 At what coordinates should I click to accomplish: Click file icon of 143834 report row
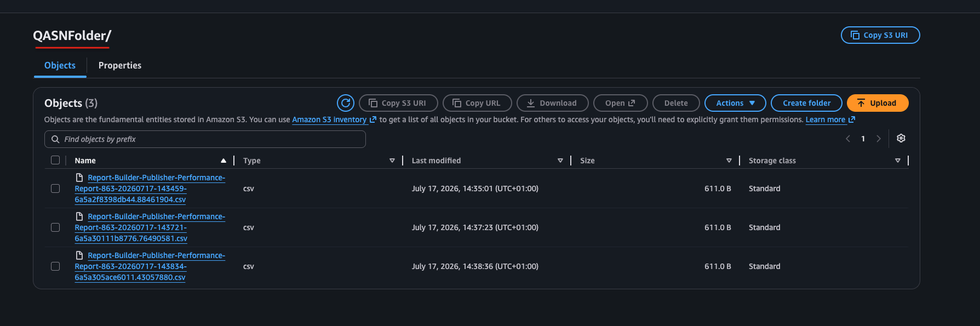pyautogui.click(x=79, y=255)
